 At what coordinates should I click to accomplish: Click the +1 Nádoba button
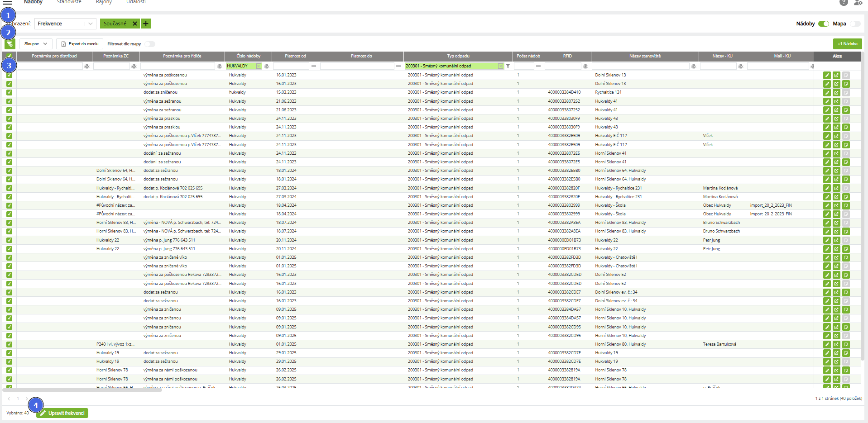(x=847, y=44)
